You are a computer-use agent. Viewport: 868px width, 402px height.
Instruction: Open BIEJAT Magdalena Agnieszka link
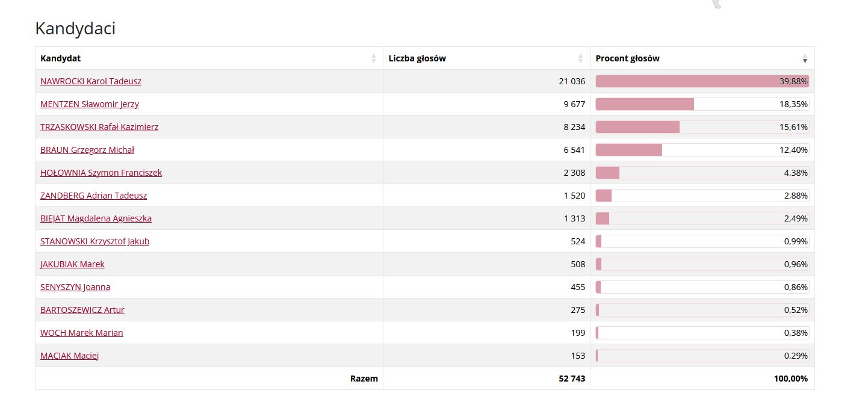96,218
